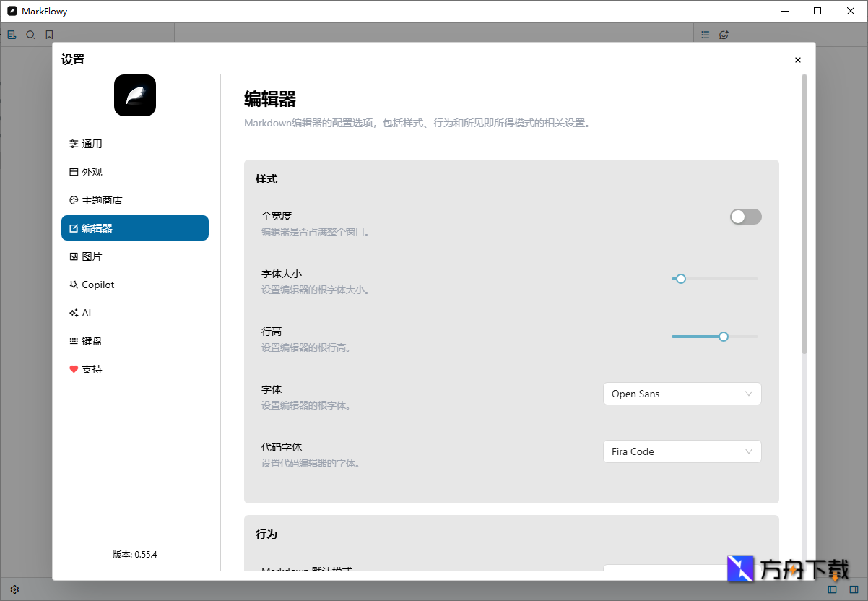Viewport: 868px width, 601px height.
Task: Open the bookmarks icon in the toolbar
Action: [49, 34]
